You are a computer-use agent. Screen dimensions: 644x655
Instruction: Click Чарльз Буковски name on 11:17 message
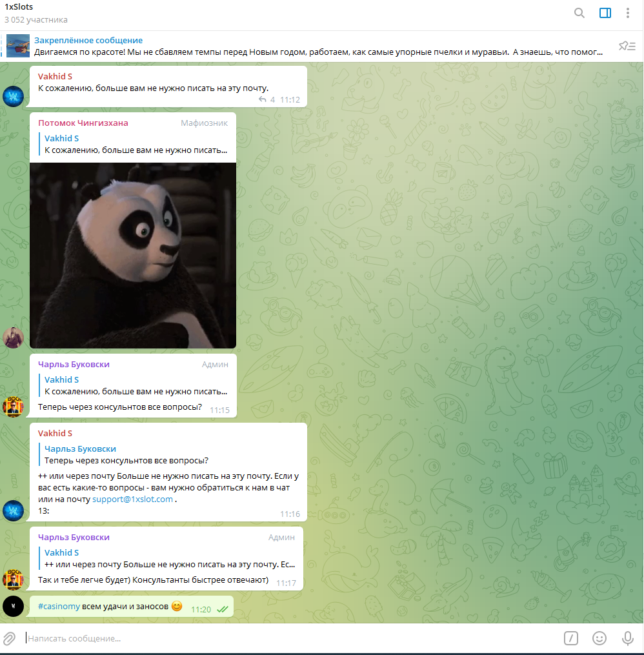pyautogui.click(x=74, y=537)
